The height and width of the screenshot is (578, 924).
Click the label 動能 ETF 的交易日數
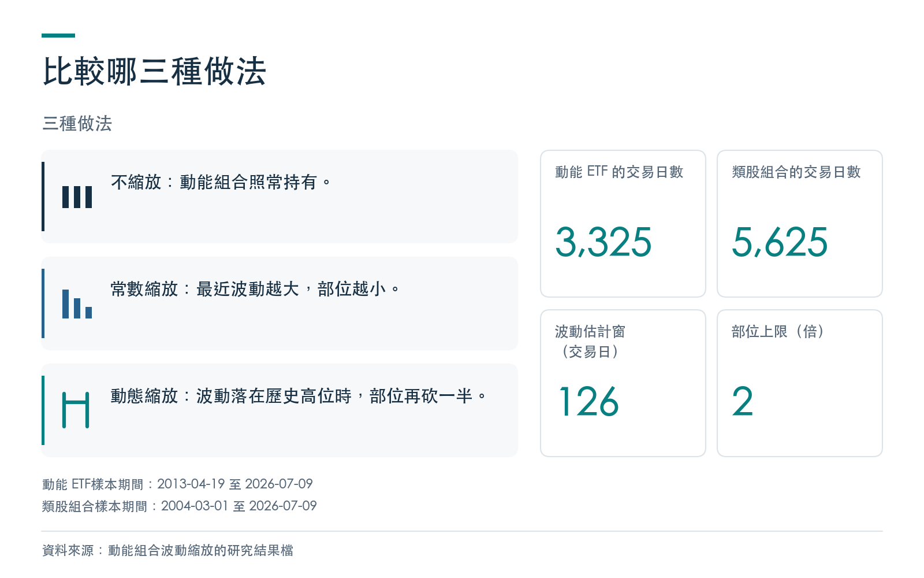[619, 172]
